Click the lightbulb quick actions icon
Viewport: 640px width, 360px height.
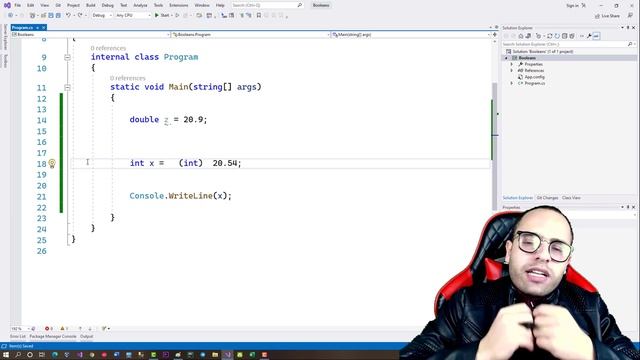tap(52, 163)
